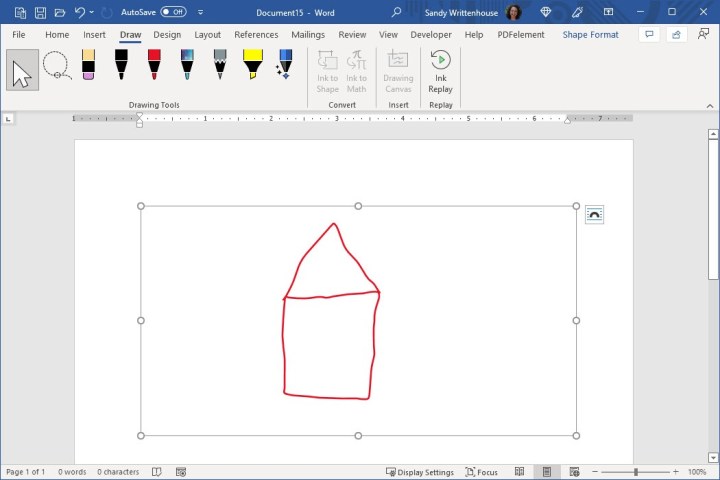
Task: Open the Shape Format tab
Action: point(590,34)
